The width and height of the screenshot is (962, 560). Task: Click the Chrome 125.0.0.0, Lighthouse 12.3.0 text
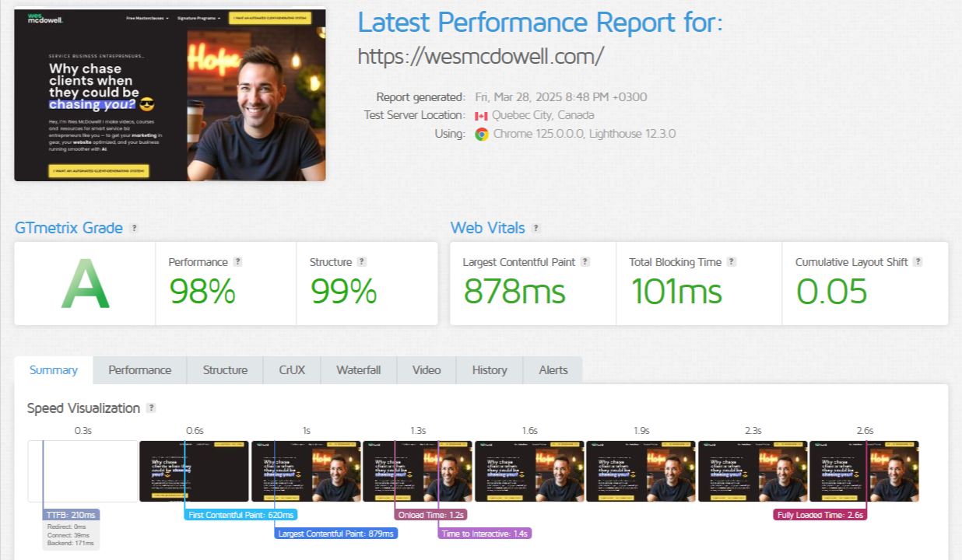585,134
